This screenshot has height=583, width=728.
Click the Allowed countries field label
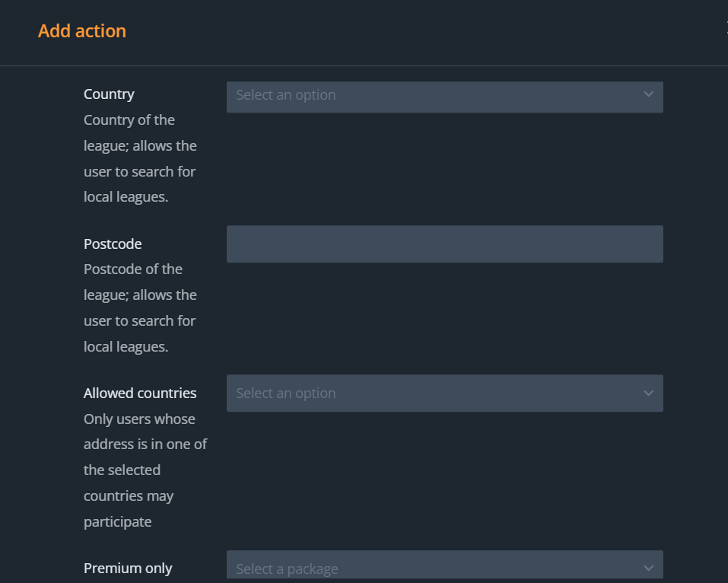tap(140, 393)
